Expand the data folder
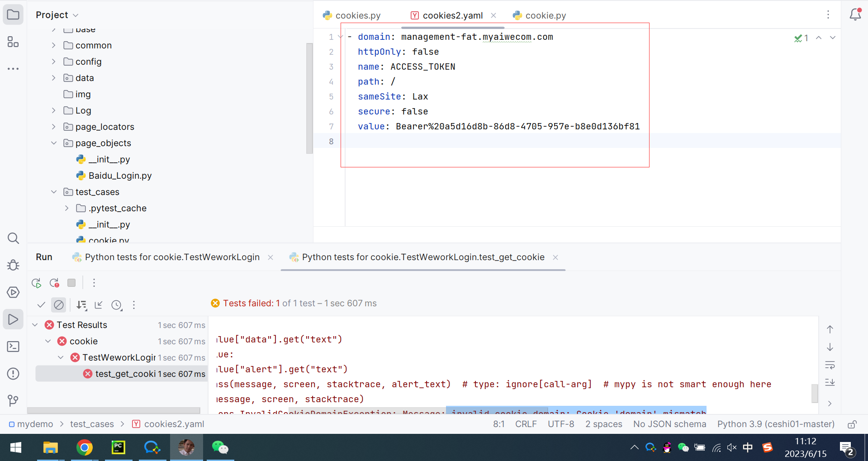This screenshot has width=868, height=461. pyautogui.click(x=54, y=78)
